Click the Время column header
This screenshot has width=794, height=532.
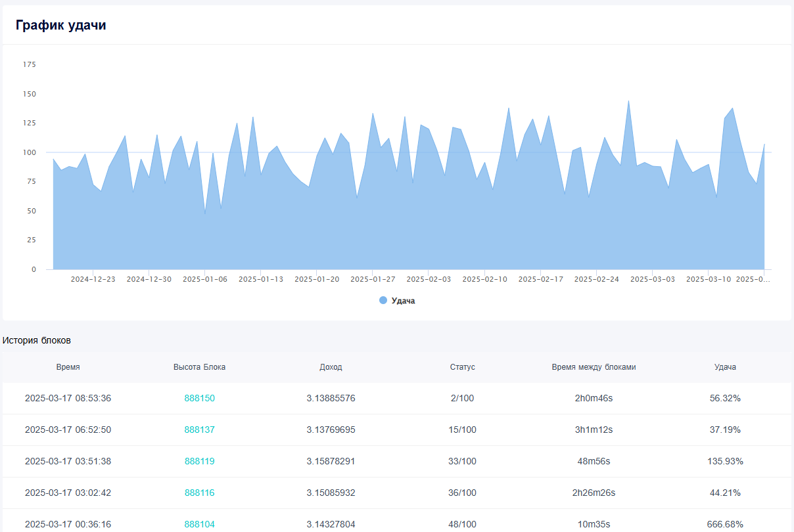pos(68,367)
